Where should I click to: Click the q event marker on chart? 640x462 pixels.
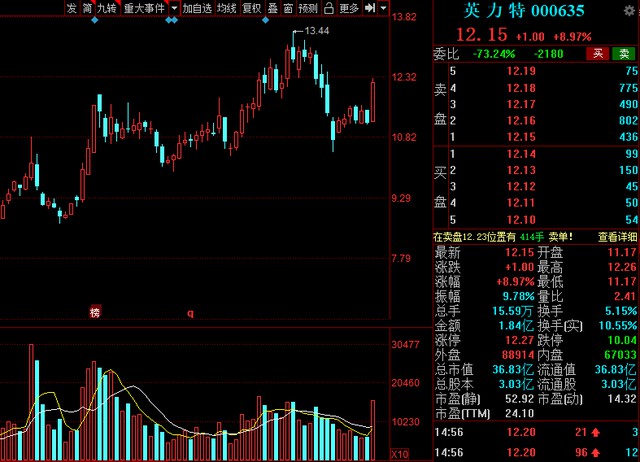(x=189, y=312)
